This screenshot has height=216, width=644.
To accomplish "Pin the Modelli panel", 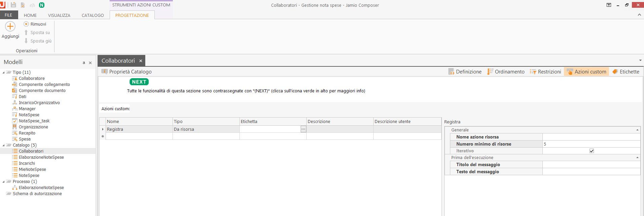I will [84, 63].
